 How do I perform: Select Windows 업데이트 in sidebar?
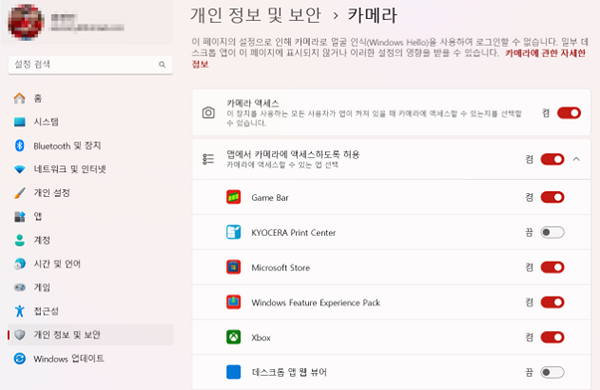[x=90, y=359]
